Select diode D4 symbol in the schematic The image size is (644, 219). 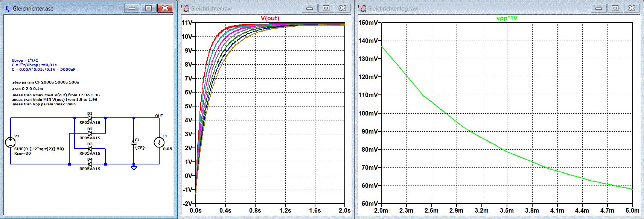click(90, 164)
